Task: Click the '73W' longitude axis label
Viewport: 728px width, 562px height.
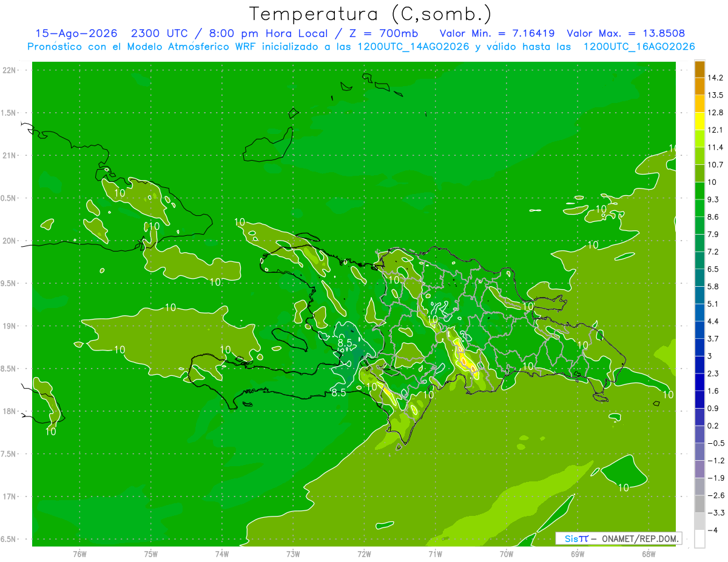Action: [x=293, y=555]
